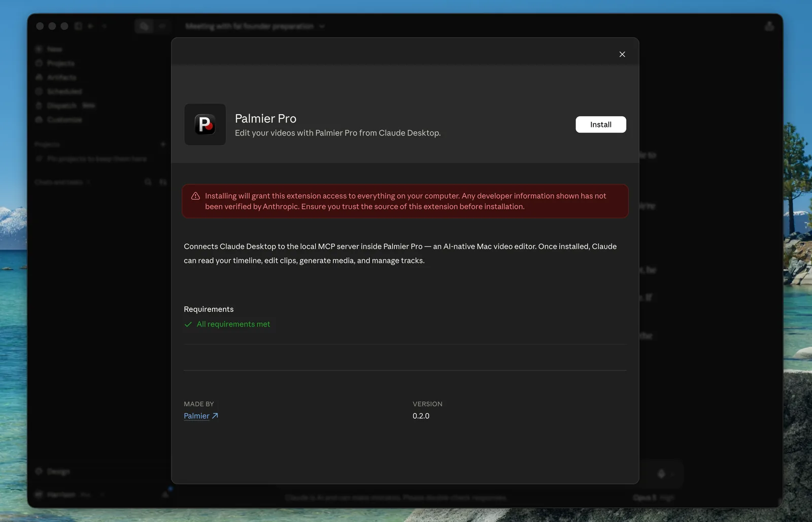Open the user account menu at sidebar bottom
The width and height of the screenshot is (812, 522).
click(70, 495)
